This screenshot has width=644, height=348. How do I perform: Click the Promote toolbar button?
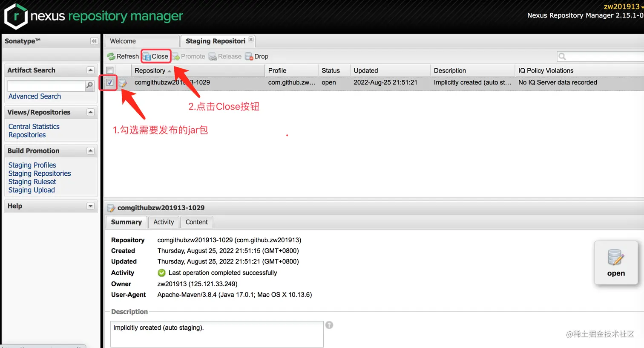coord(189,56)
